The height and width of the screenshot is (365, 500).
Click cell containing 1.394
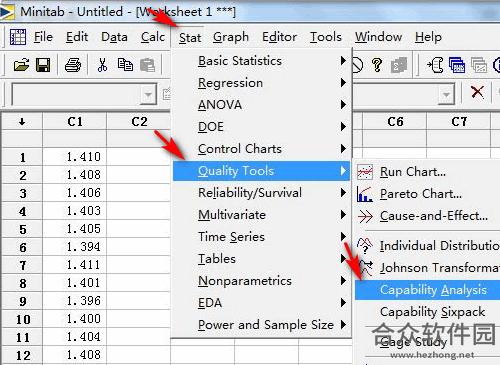tap(75, 247)
